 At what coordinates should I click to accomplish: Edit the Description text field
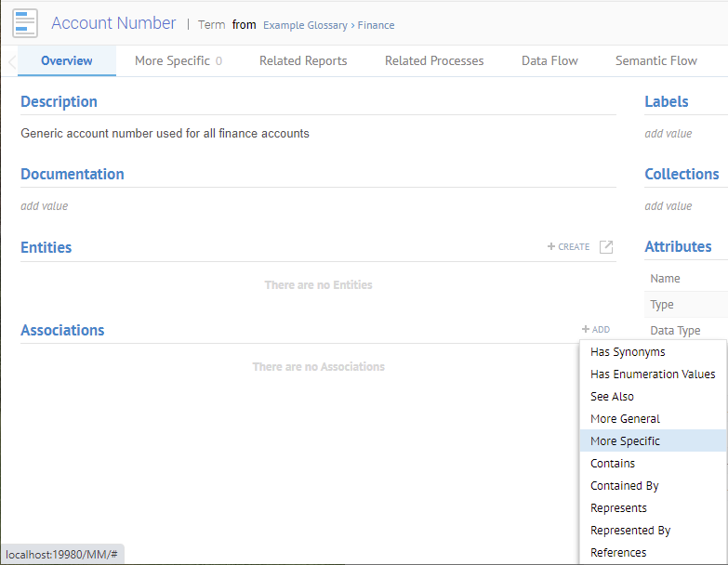[x=165, y=134]
